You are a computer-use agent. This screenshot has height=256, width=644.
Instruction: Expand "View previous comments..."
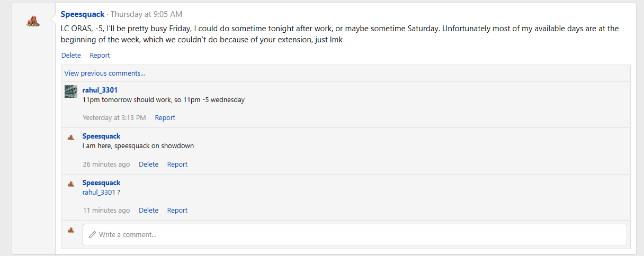coord(105,74)
